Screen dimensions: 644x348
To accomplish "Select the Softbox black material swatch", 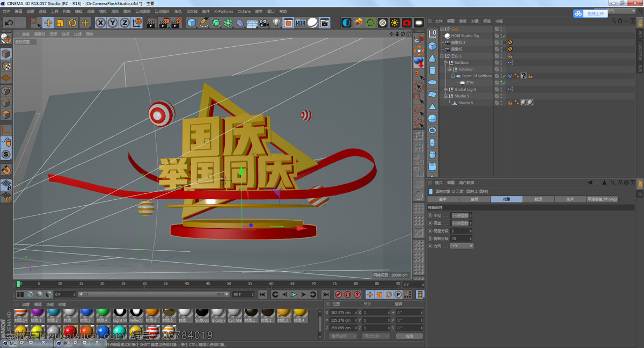I will 202,315.
